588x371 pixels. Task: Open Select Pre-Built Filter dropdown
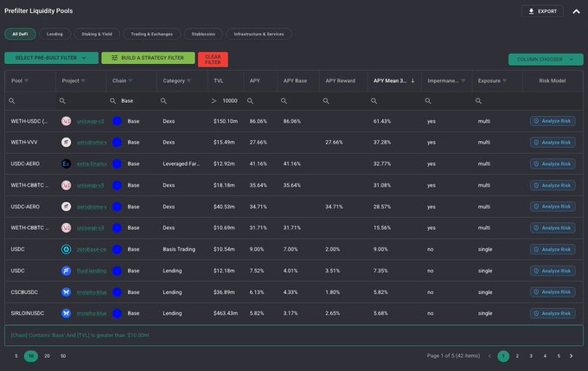51,58
